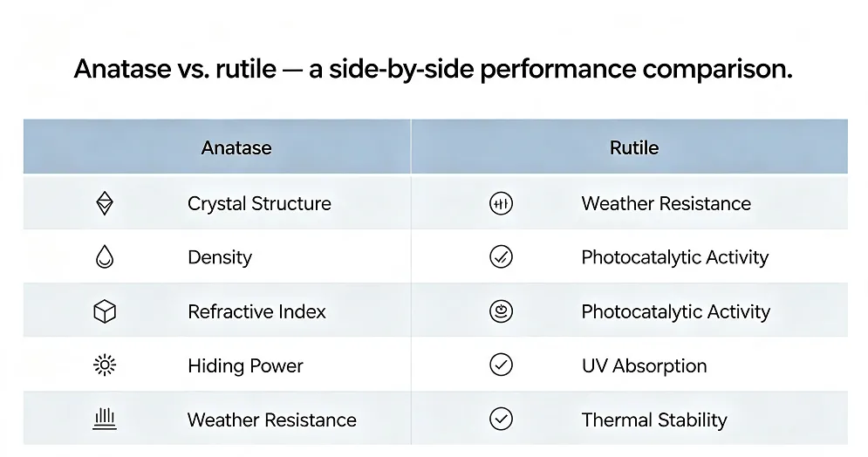The width and height of the screenshot is (868, 457).
Task: Click the circular smiley icon beside Photocatalytic Activity
Action: point(501,311)
